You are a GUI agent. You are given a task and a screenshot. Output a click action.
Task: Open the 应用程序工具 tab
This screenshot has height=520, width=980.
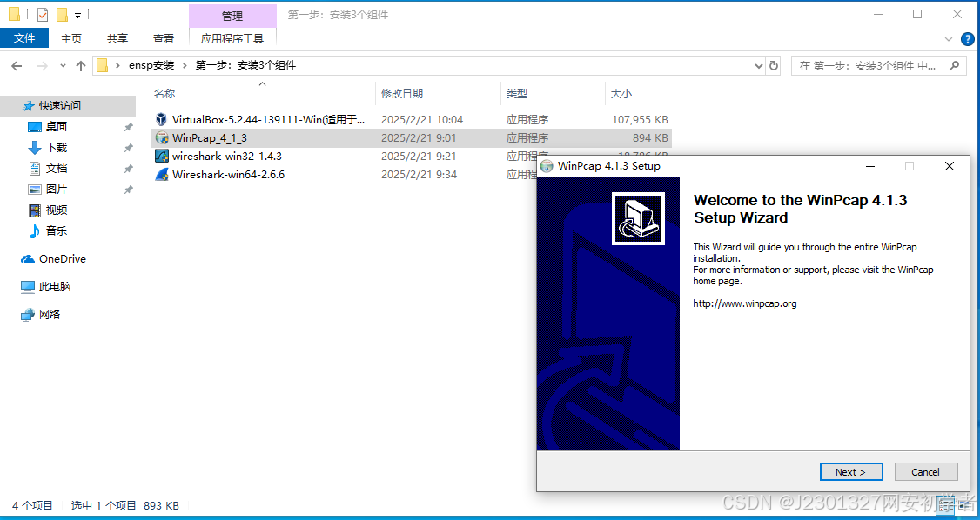pos(232,38)
